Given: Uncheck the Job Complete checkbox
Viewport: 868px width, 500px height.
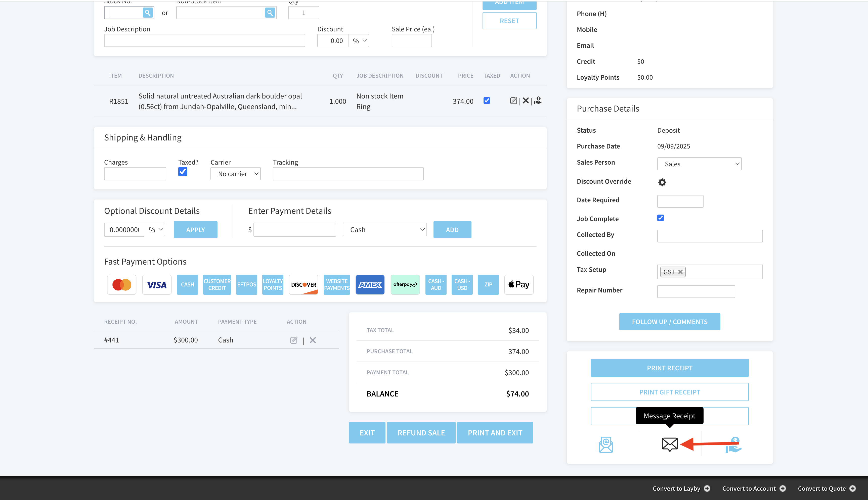Looking at the screenshot, I should click(661, 218).
